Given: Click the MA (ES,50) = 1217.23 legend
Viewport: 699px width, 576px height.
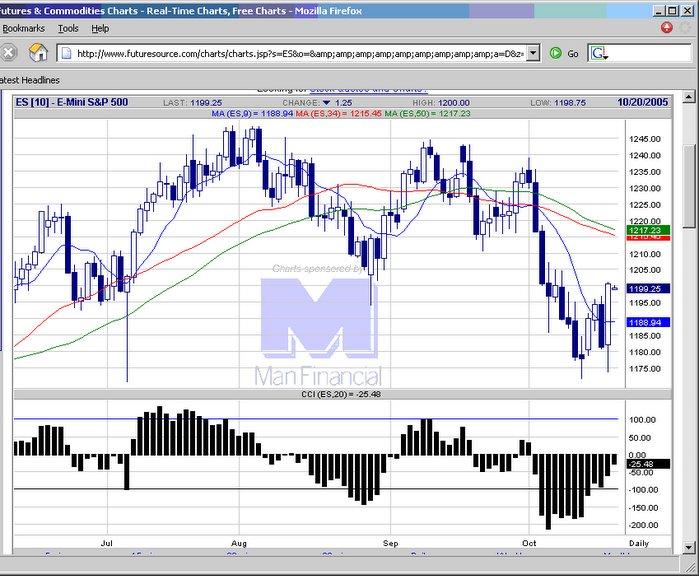Looking at the screenshot, I should pyautogui.click(x=428, y=114).
